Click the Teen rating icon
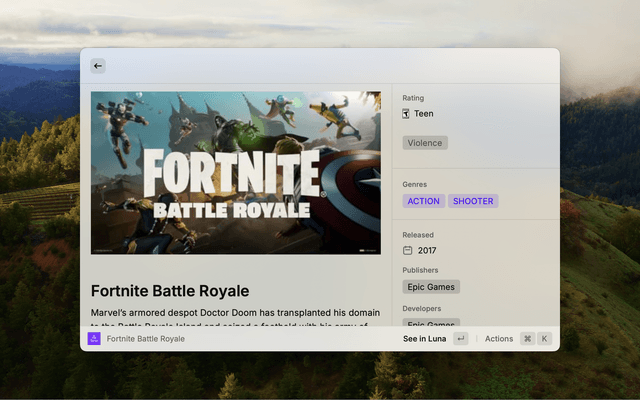The width and height of the screenshot is (640, 400). pyautogui.click(x=406, y=114)
